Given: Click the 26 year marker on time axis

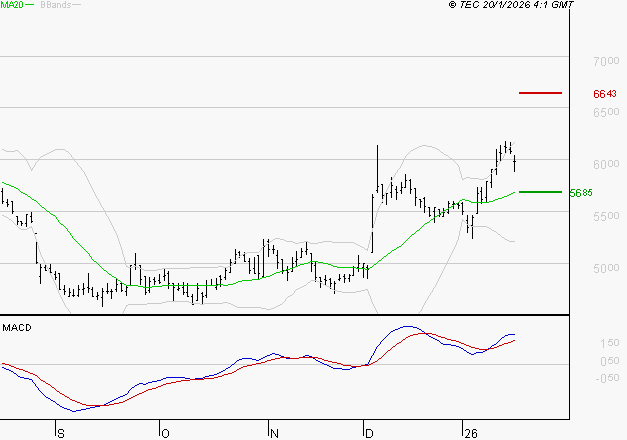Looking at the screenshot, I should [471, 433].
